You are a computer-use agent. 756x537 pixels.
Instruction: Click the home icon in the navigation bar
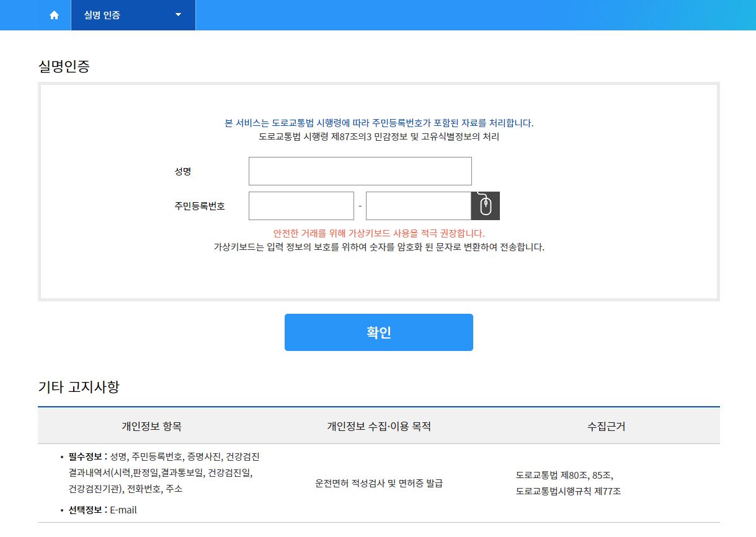53,15
